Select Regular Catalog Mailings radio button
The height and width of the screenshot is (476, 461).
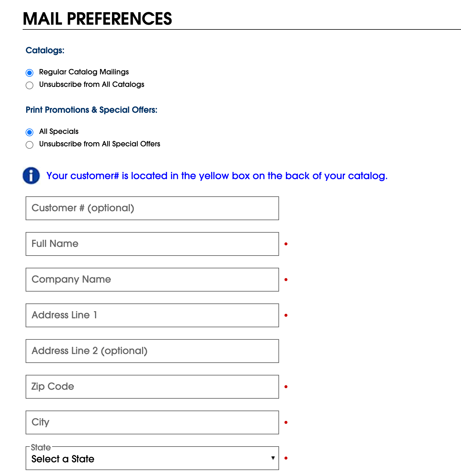coord(29,73)
